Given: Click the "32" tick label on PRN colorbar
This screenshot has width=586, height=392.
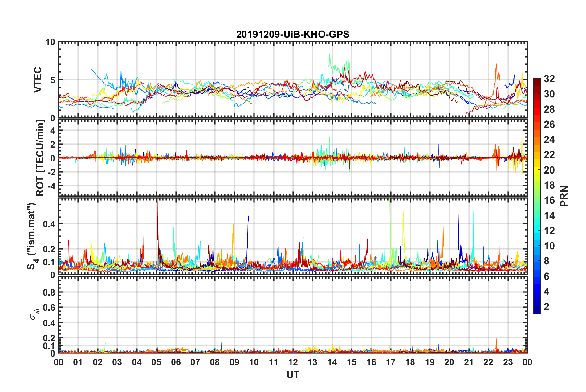Looking at the screenshot, I should click(x=549, y=79).
